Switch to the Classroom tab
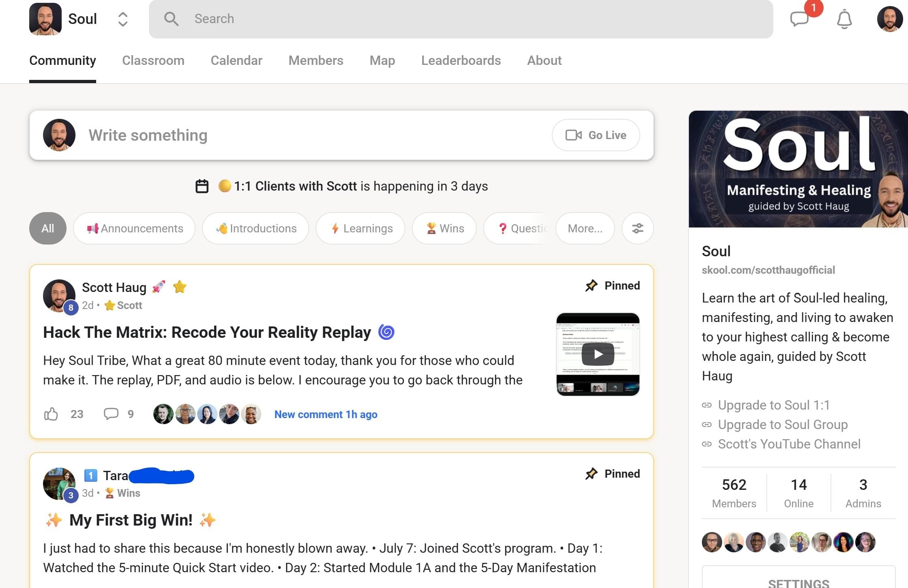Image resolution: width=908 pixels, height=588 pixels. pyautogui.click(x=153, y=60)
